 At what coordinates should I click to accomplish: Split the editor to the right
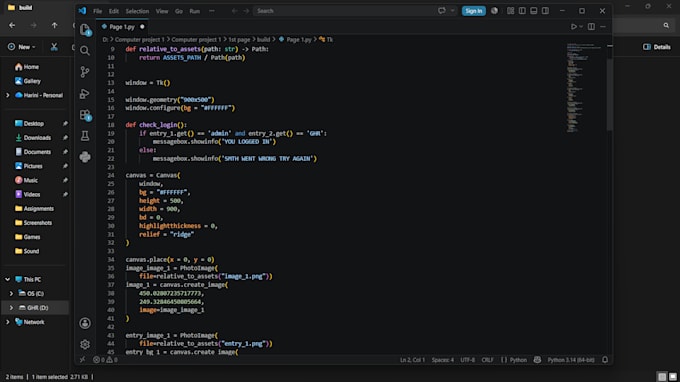(591, 27)
